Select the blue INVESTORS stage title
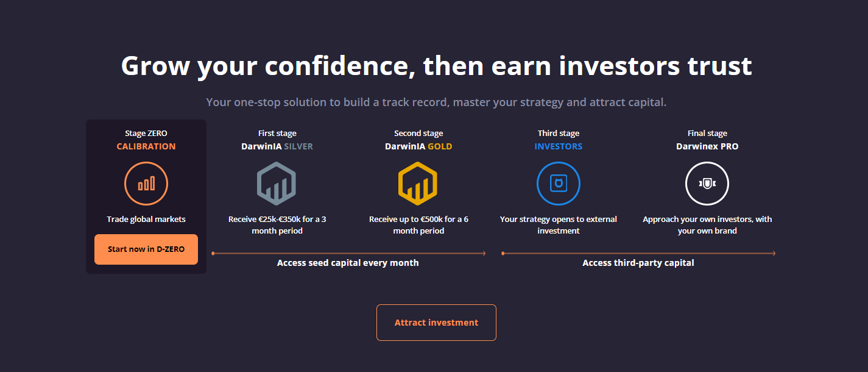Viewport: 868px width, 372px height. [x=559, y=146]
